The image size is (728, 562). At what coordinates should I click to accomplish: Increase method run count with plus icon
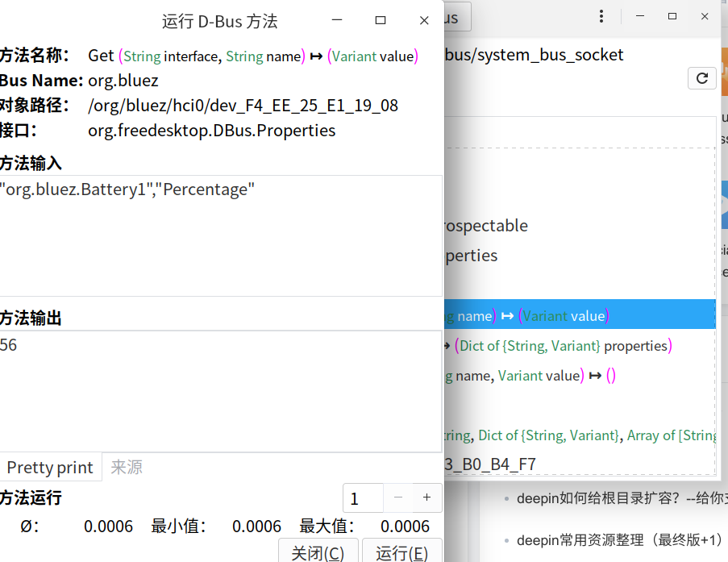[426, 497]
